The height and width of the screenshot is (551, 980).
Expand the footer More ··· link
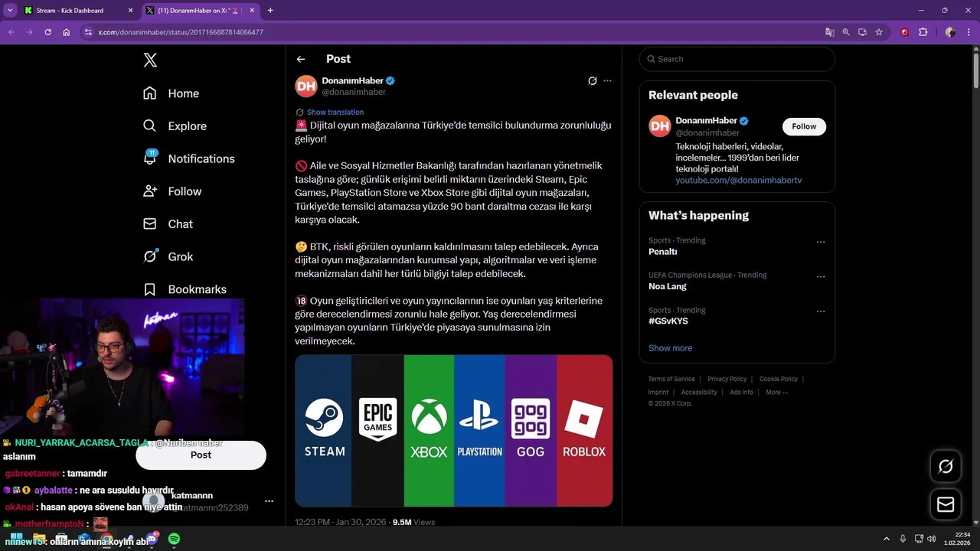pos(776,393)
